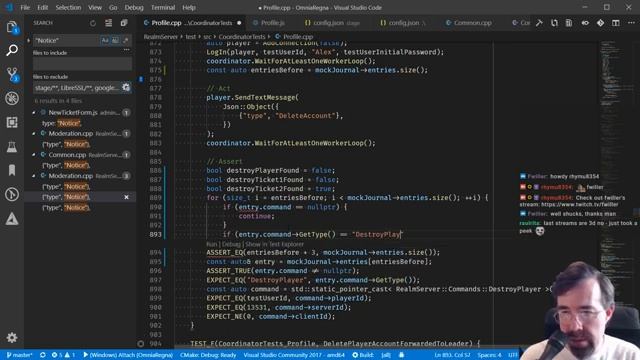Image resolution: width=640 pixels, height=360 pixels.
Task: Click the compare changes icon in editor toolbar
Action: click(554, 23)
